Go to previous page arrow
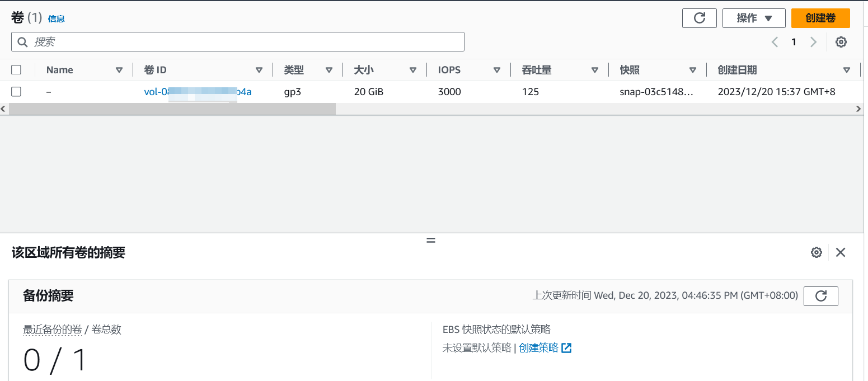 (x=775, y=42)
